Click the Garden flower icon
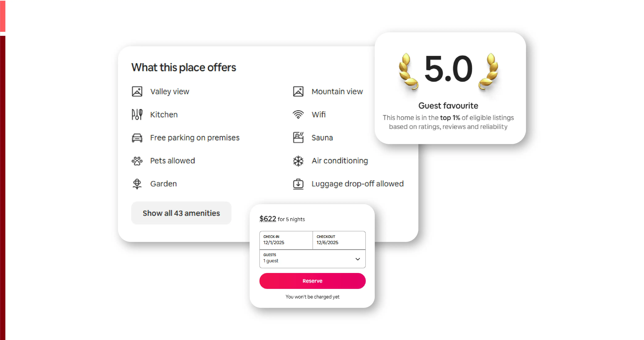The height and width of the screenshot is (340, 644). 137,184
